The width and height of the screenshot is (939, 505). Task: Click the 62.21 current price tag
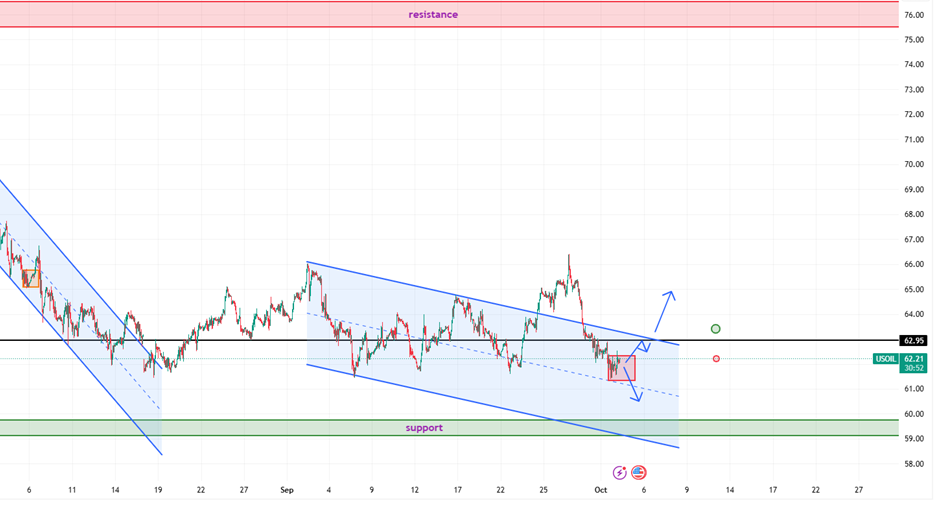click(x=913, y=358)
